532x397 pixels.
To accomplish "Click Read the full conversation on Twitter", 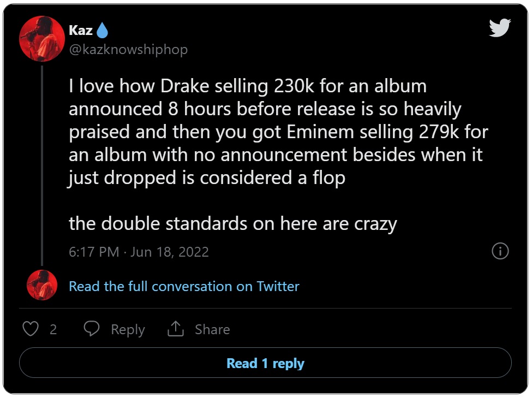I will pos(184,286).
